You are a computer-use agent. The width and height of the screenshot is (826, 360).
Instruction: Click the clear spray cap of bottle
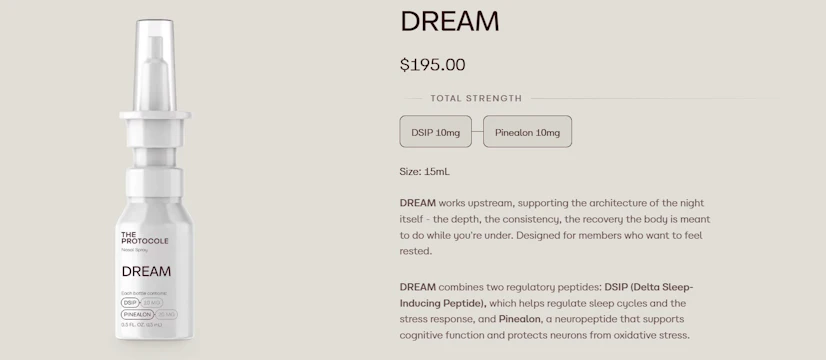pyautogui.click(x=154, y=65)
